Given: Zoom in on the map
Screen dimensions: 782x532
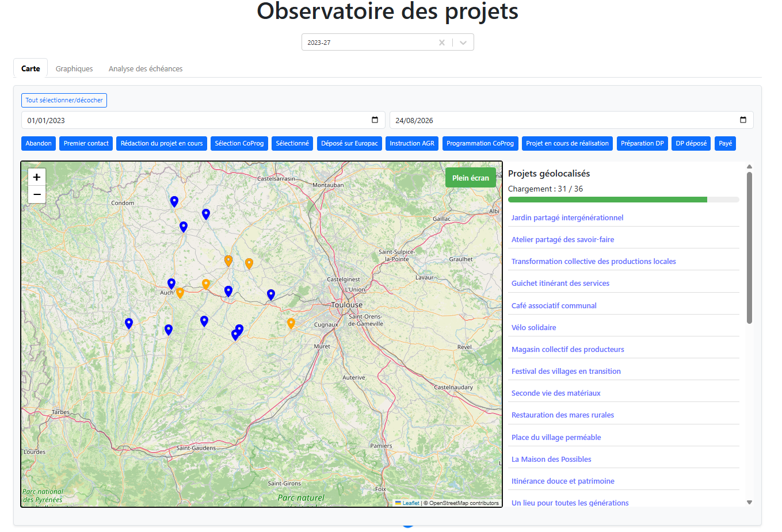Looking at the screenshot, I should tap(37, 177).
